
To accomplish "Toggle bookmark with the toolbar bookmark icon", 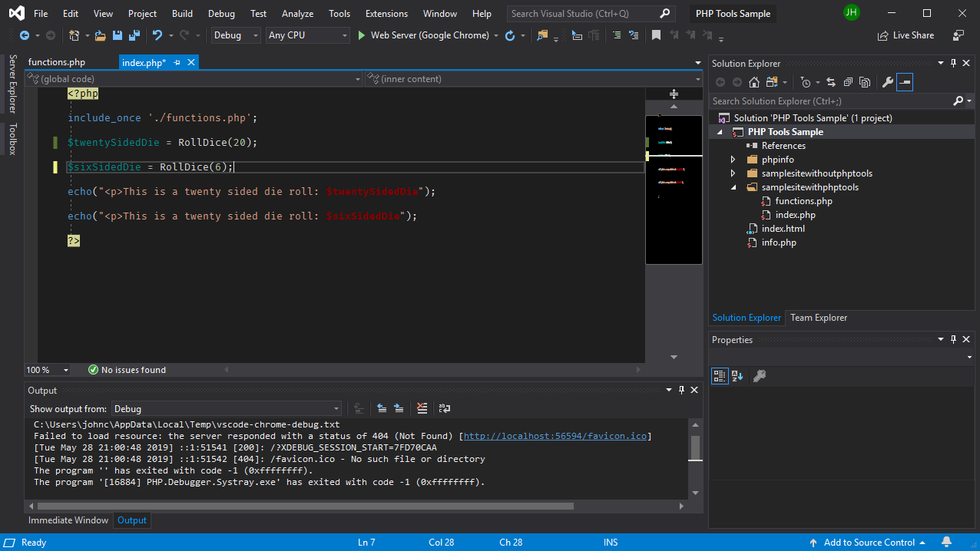I will [656, 35].
